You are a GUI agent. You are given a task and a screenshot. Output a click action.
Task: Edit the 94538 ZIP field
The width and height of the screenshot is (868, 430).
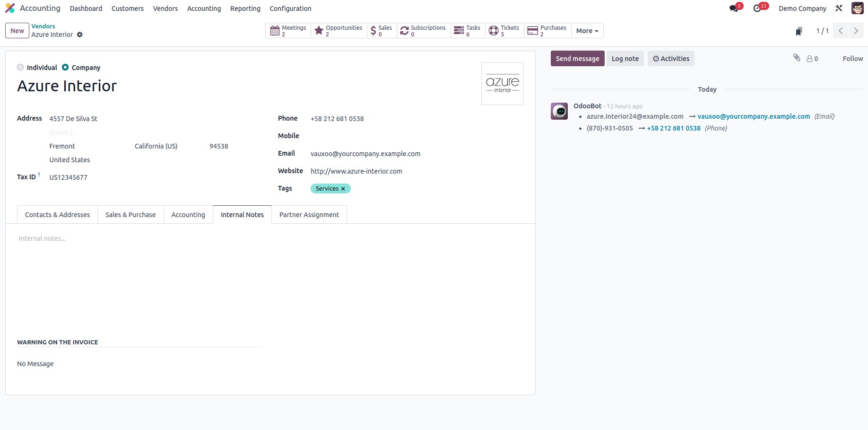coord(220,146)
